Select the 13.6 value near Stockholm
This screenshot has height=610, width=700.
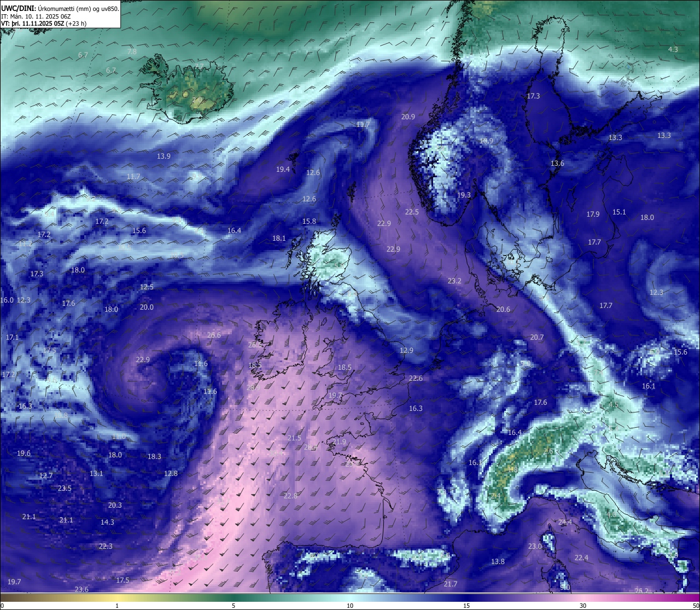coord(557,163)
